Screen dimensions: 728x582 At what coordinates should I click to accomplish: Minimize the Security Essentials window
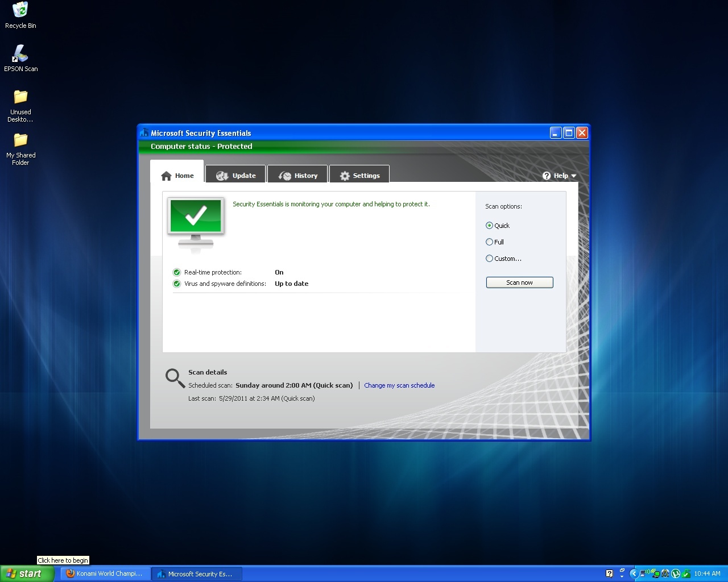(556, 133)
